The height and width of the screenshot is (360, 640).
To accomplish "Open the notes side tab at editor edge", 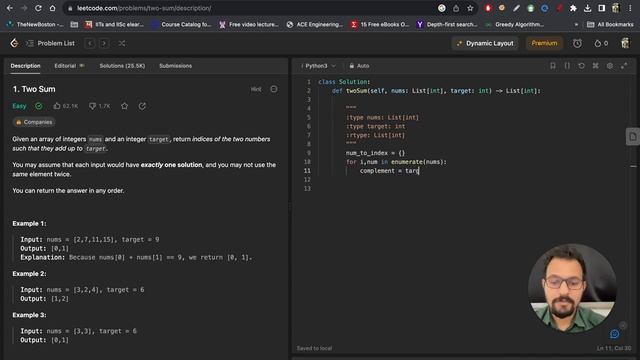I will (632, 137).
